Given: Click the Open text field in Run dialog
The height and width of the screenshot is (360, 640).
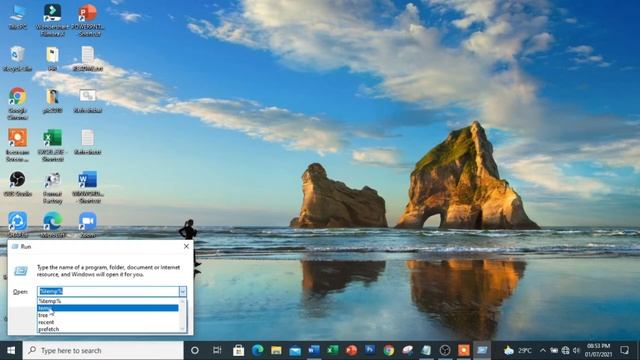Looking at the screenshot, I should tap(108, 291).
